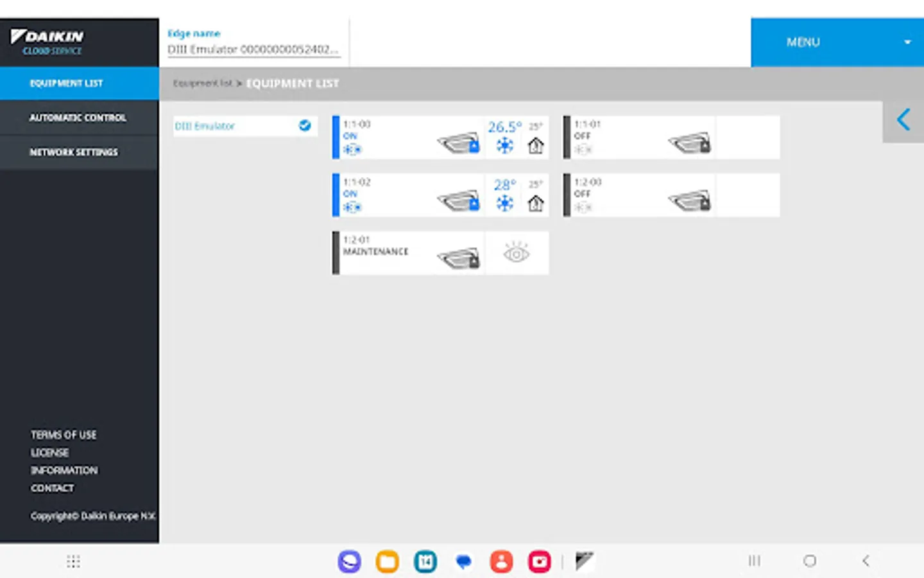Tap the recent apps navigation button

pos(755,561)
